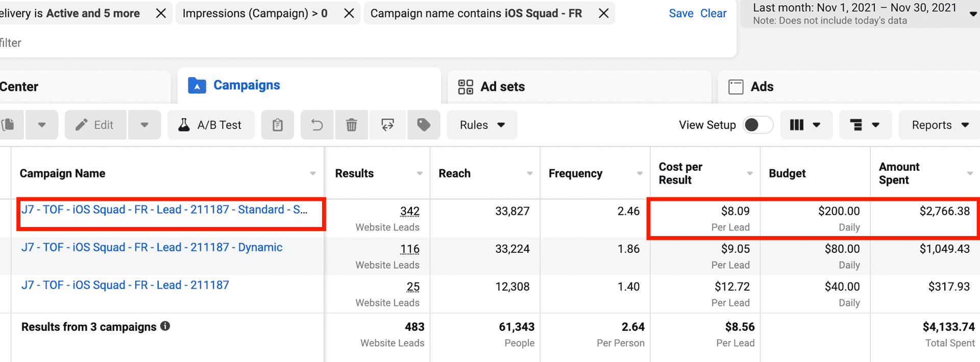Click the trash delete icon
The height and width of the screenshot is (362, 980).
[x=351, y=125]
